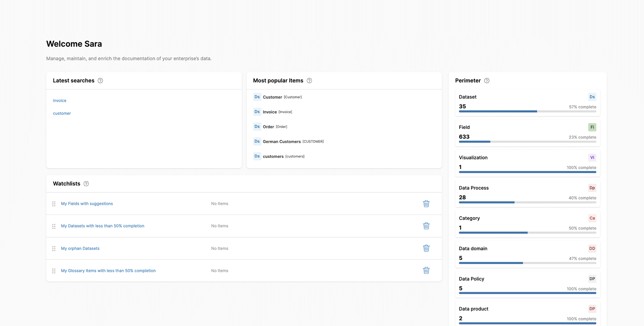Click the drag handle beside My orphan Datasets
The image size is (644, 326).
point(54,248)
